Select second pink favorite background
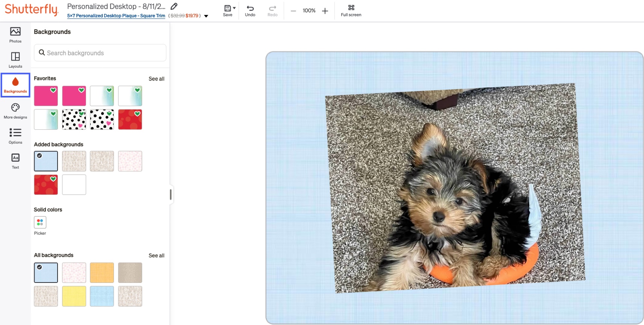Viewport: 644px width, 325px height. (74, 96)
